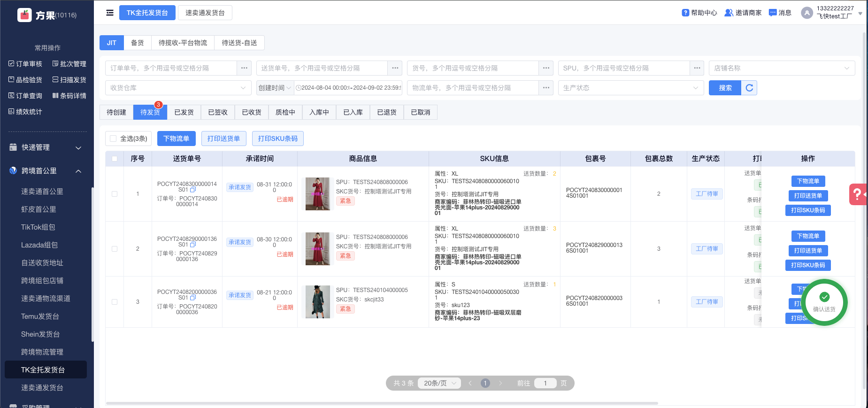Click the hamburger menu collapse icon
The width and height of the screenshot is (868, 408).
pyautogui.click(x=110, y=13)
